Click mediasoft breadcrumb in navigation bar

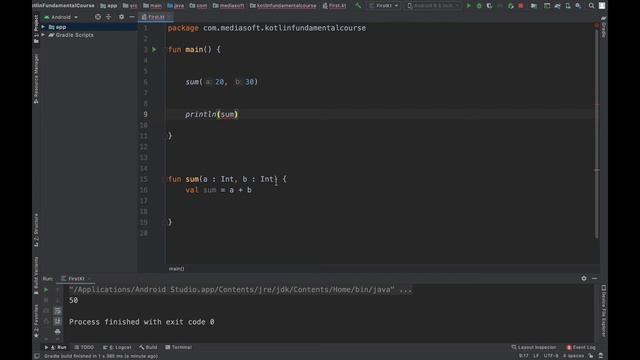(229, 6)
